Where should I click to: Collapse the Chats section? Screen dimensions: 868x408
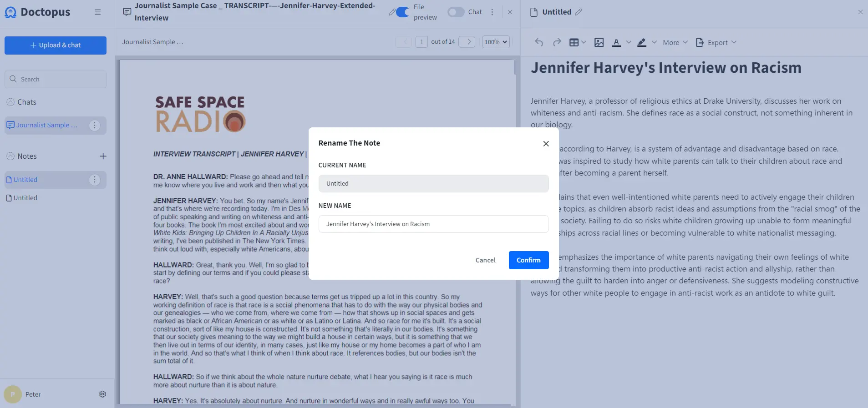point(10,102)
